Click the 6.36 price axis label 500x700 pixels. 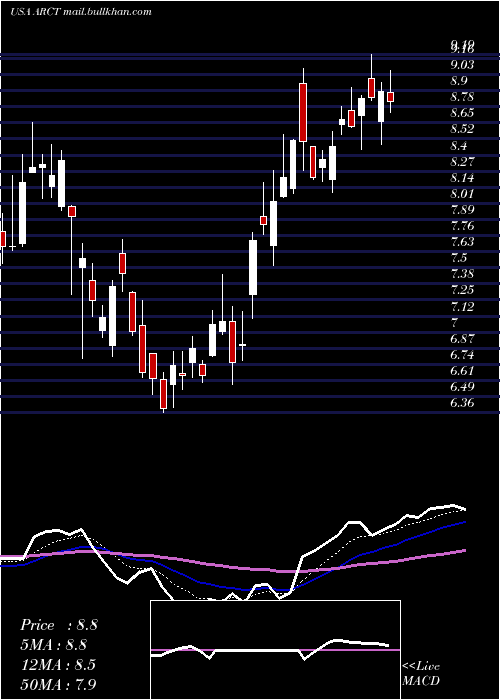click(x=462, y=403)
